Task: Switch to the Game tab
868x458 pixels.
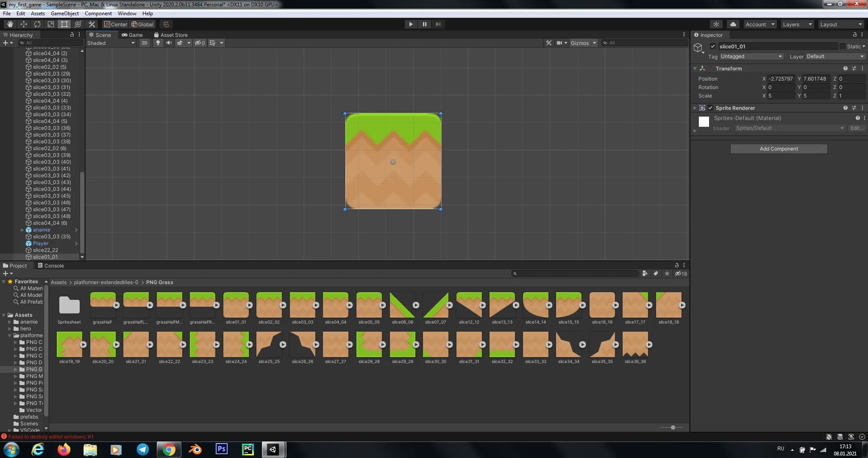Action: (132, 35)
